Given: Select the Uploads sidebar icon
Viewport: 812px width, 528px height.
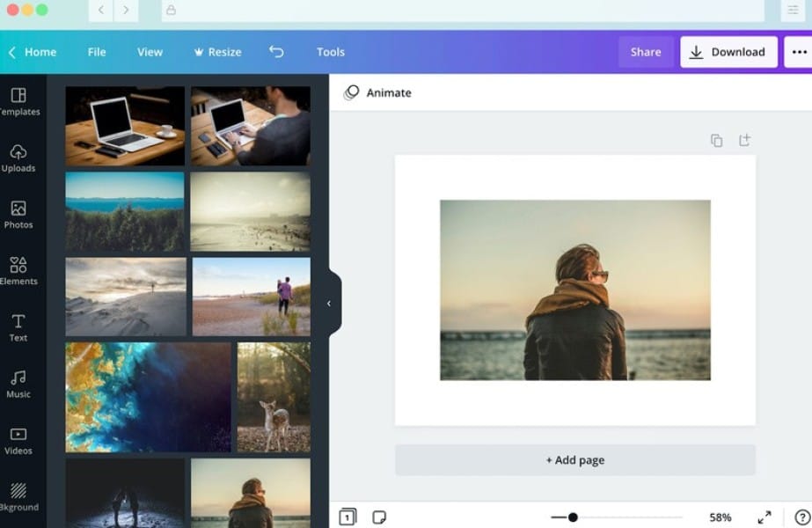Looking at the screenshot, I should tap(18, 157).
